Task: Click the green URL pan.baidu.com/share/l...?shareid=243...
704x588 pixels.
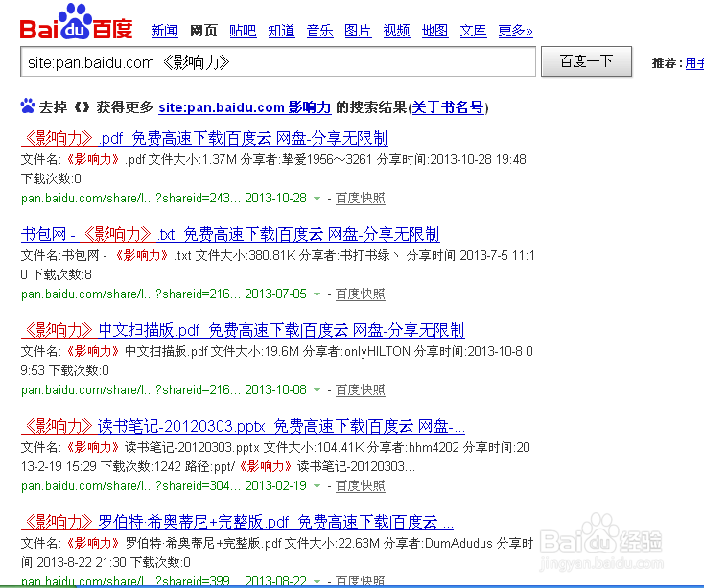Action: [130, 198]
